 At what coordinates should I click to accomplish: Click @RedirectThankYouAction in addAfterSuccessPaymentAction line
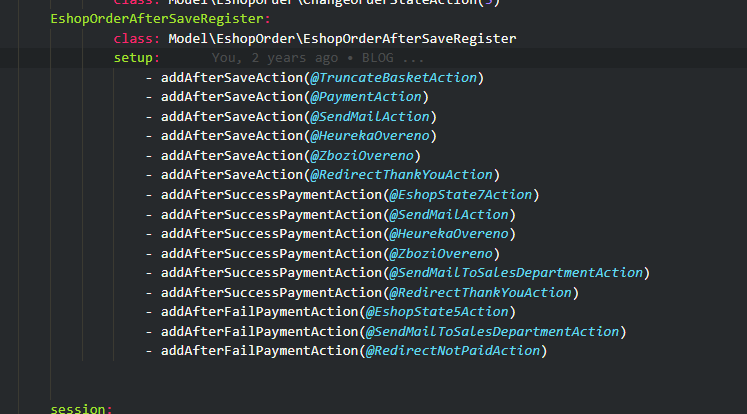(480, 293)
